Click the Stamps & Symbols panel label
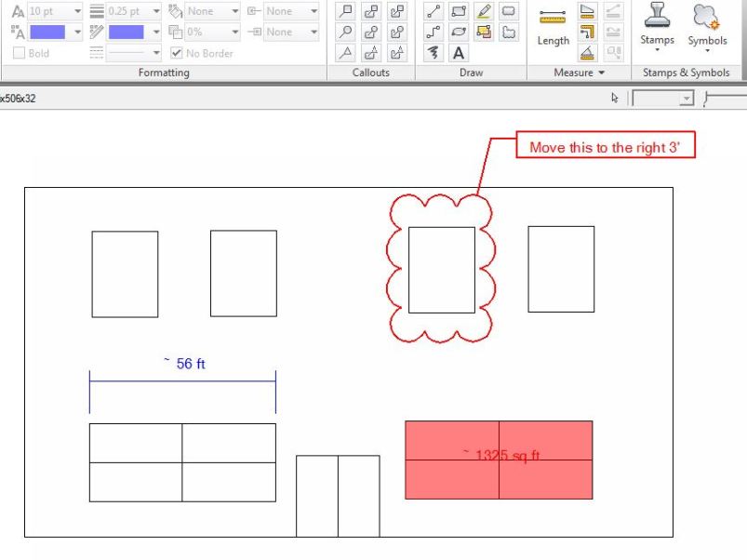The height and width of the screenshot is (560, 747). pos(686,73)
